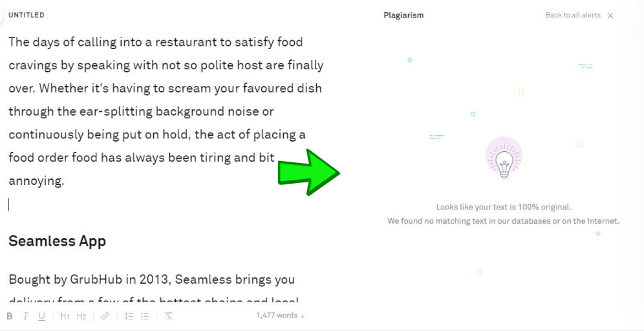Apply Heading 1 style
The width and height of the screenshot is (644, 331).
tap(65, 316)
